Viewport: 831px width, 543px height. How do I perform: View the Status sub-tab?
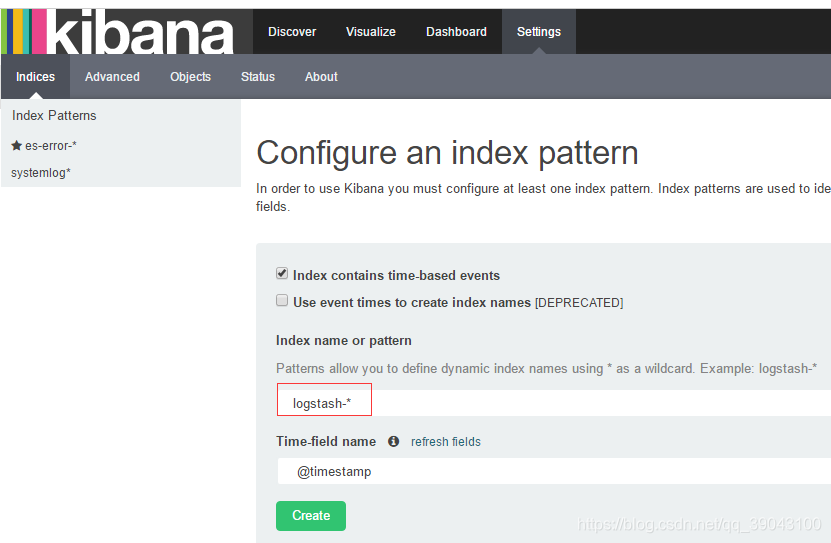(258, 77)
